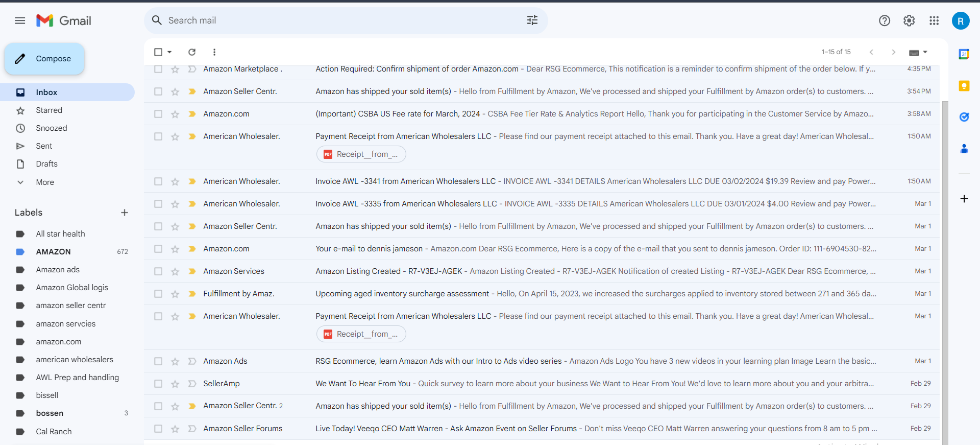Select the Invoice AWL -3341 email checkbox
The image size is (980, 445).
[x=158, y=181]
